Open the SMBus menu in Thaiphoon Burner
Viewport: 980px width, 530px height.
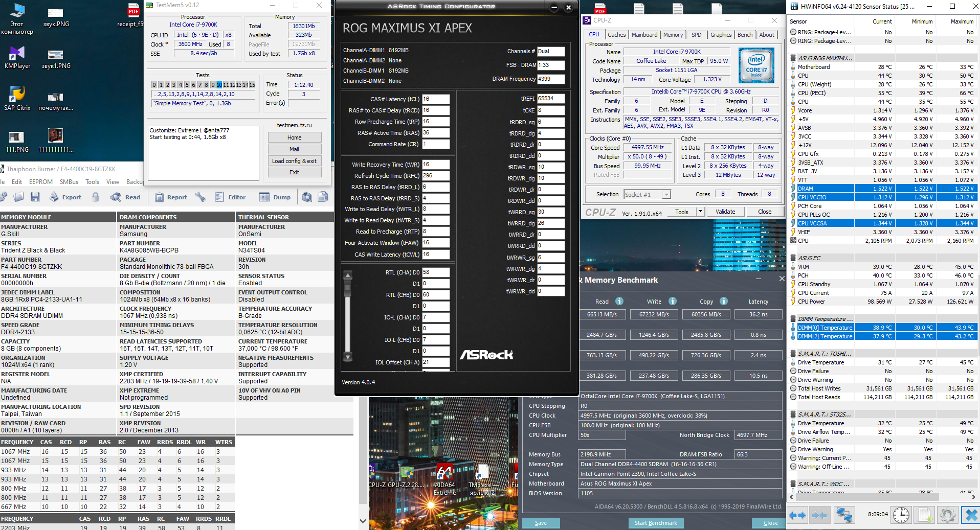click(69, 182)
